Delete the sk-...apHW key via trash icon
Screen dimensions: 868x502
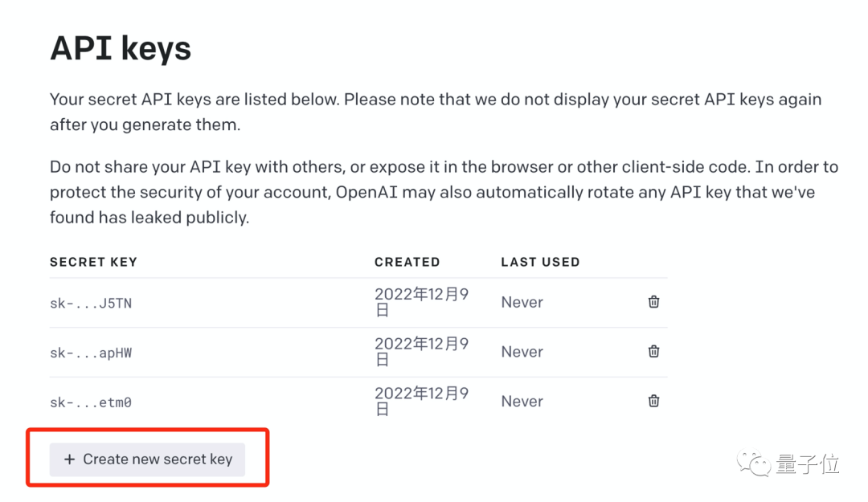tap(653, 352)
